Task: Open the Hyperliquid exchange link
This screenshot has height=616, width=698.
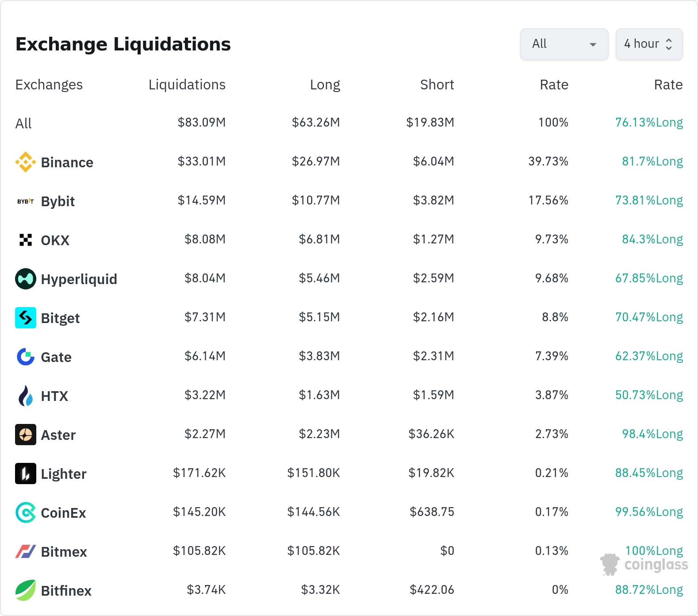Action: pos(79,279)
